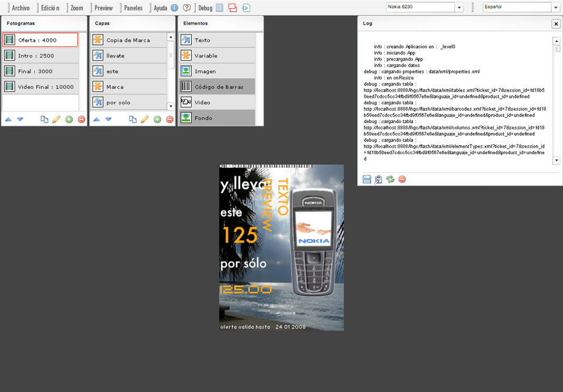Open the Zoom menu
563x392 pixels.
point(76,8)
